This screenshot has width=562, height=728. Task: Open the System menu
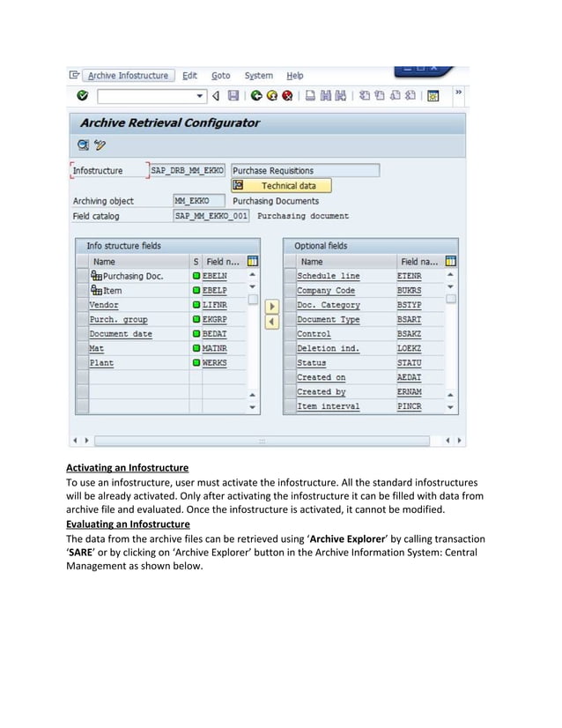[x=258, y=75]
